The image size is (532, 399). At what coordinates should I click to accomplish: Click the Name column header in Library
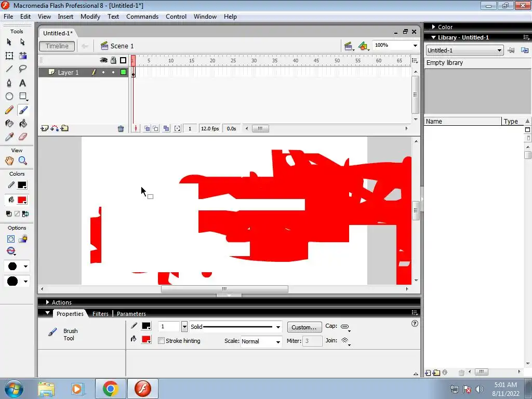tap(463, 122)
